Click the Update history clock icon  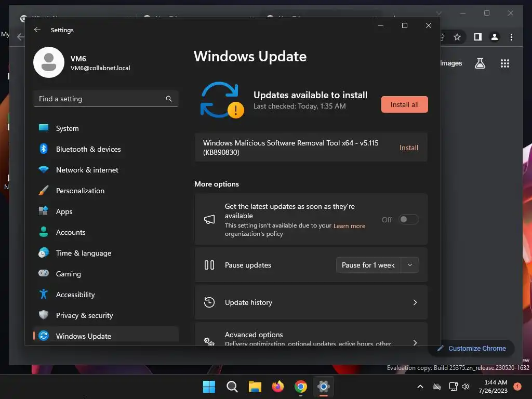(209, 302)
